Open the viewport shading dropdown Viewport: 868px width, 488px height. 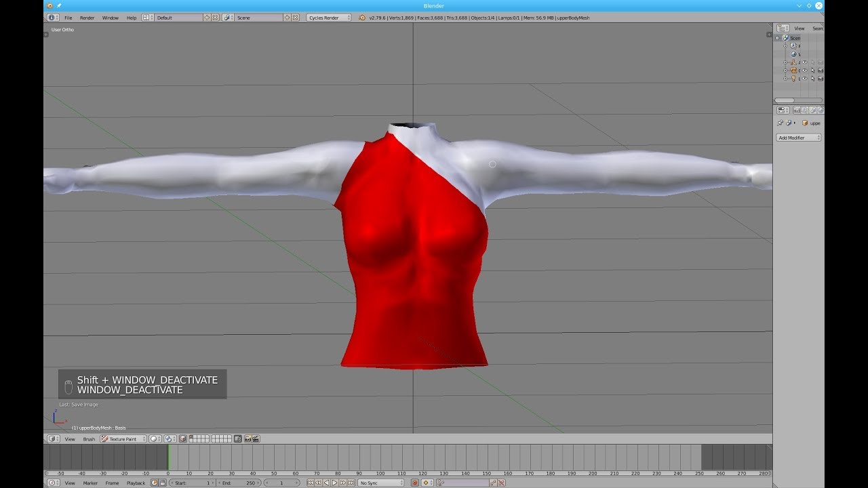coord(155,439)
